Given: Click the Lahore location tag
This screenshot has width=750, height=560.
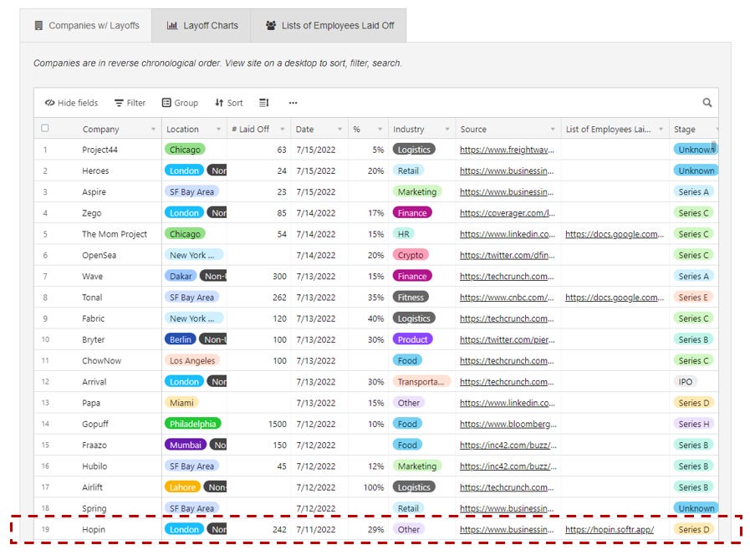Looking at the screenshot, I should pos(182,486).
